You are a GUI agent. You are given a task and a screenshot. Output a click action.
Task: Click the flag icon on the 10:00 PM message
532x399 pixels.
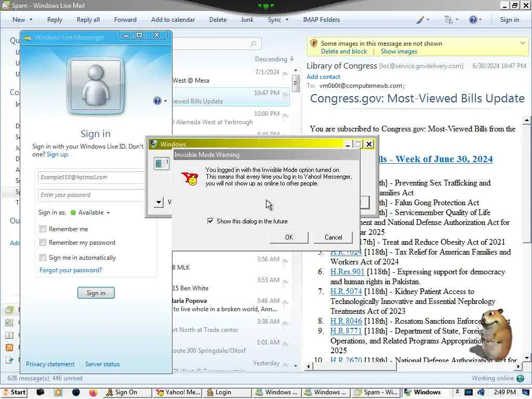click(x=285, y=116)
